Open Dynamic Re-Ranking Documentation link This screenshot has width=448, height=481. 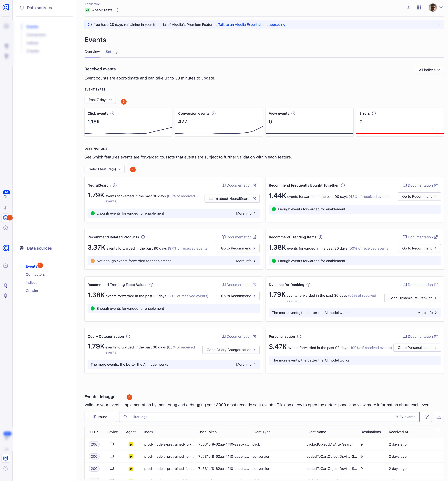(x=420, y=285)
